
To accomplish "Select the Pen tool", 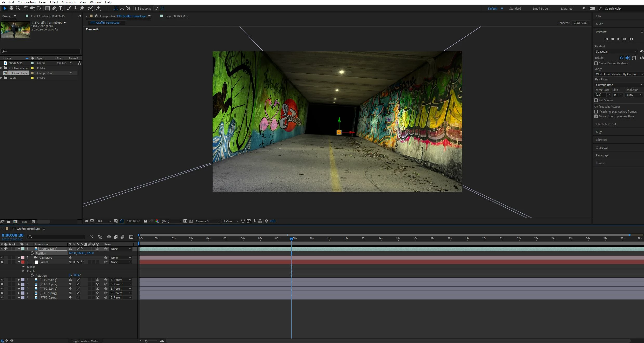I will click(x=54, y=8).
